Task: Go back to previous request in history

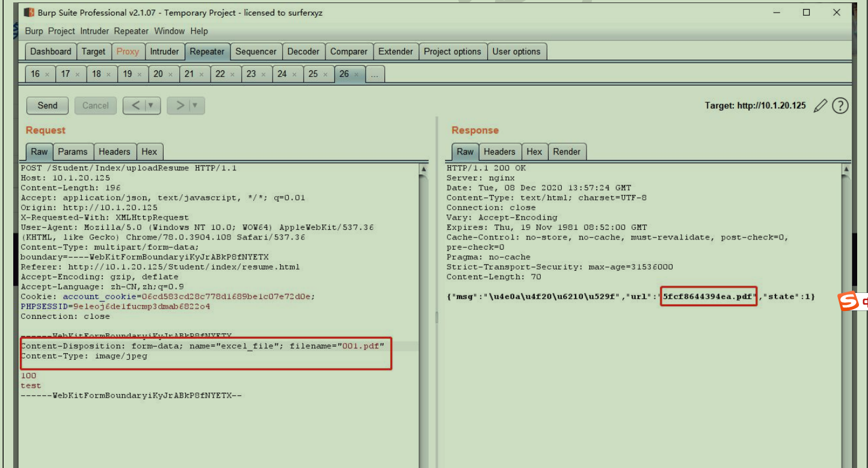Action: (x=135, y=106)
